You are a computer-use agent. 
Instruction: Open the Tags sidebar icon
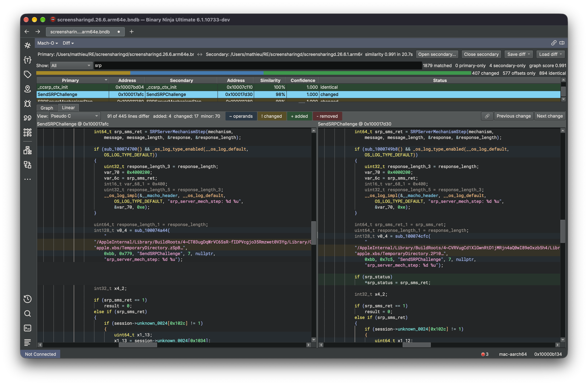27,74
